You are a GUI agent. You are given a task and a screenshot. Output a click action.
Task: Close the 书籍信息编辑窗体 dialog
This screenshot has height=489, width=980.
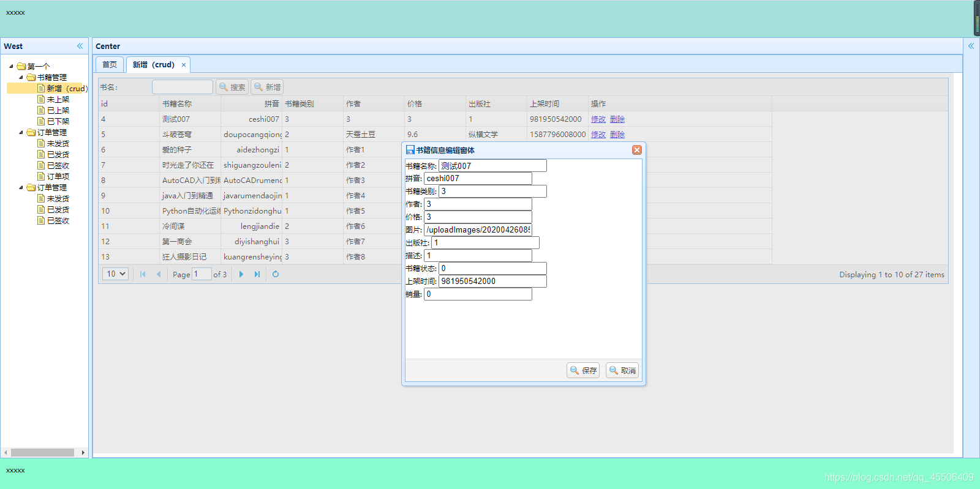click(x=637, y=150)
